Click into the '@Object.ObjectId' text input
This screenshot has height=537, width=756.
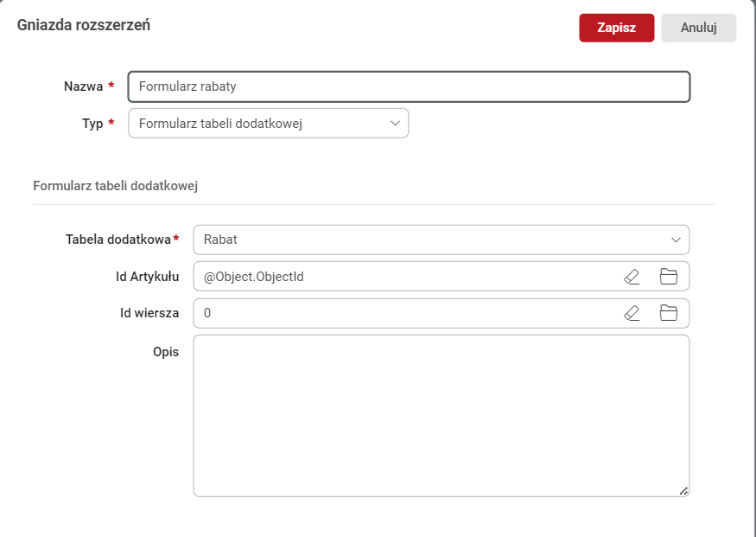[253, 277]
